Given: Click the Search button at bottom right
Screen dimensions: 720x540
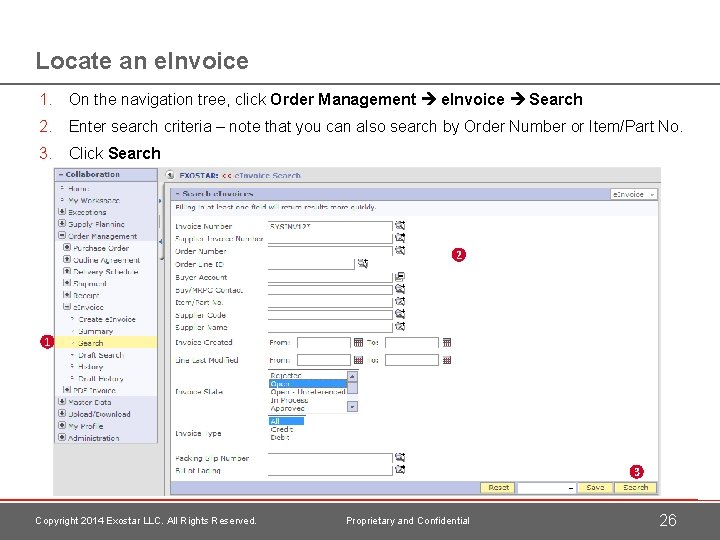Looking at the screenshot, I should [x=636, y=488].
